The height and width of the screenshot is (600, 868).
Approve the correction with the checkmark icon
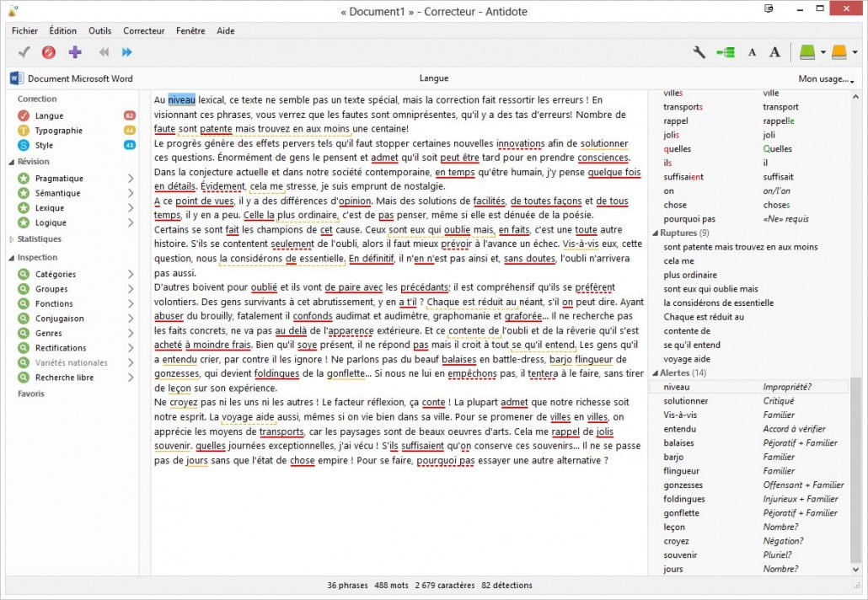pyautogui.click(x=23, y=51)
